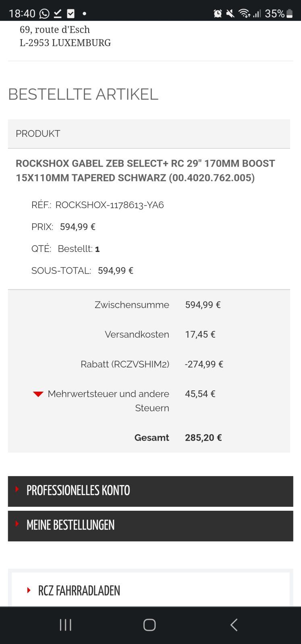Tap the muted sound status icon

coord(230,14)
